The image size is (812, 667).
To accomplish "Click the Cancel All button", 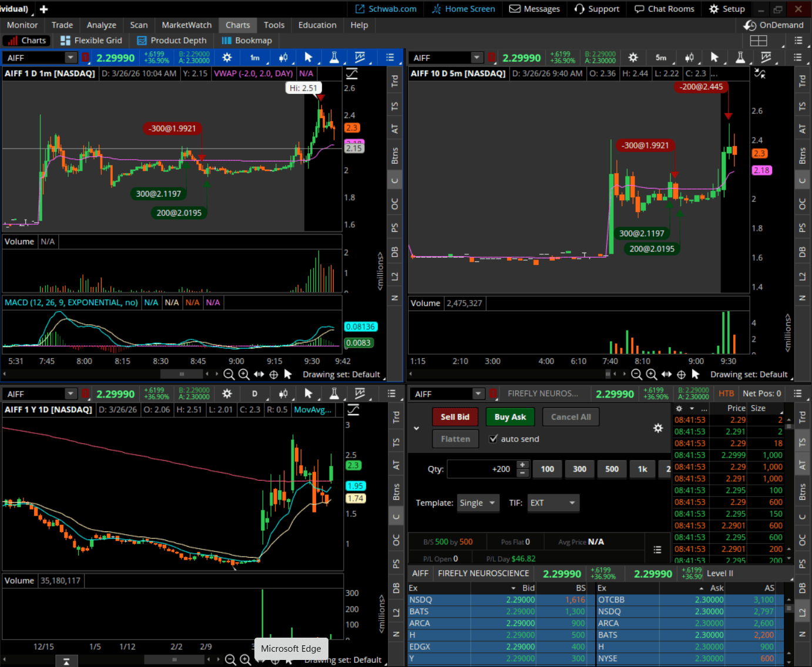I will [571, 417].
